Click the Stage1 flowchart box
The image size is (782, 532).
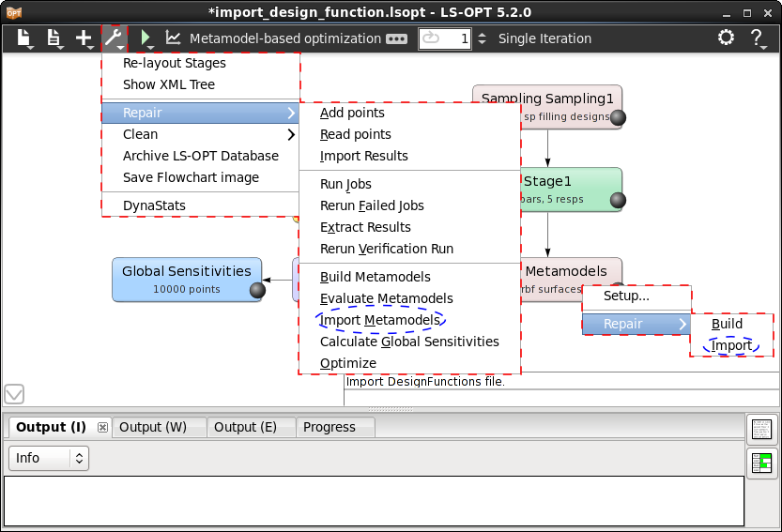(x=572, y=190)
